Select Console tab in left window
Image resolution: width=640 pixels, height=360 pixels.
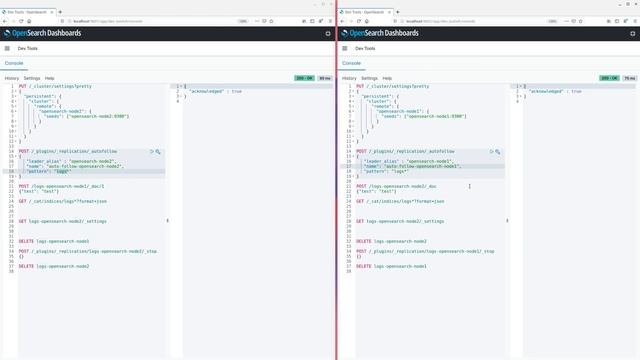[x=14, y=63]
